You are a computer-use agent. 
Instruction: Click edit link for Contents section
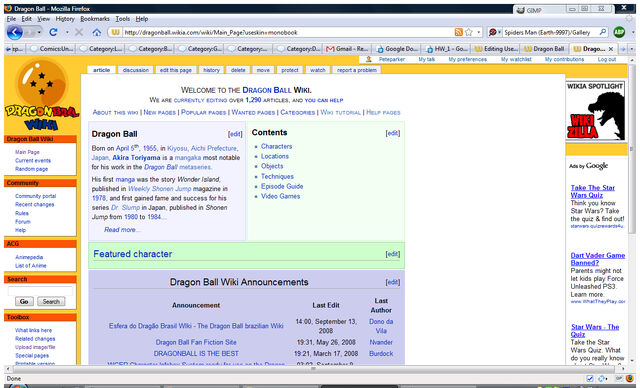click(393, 133)
